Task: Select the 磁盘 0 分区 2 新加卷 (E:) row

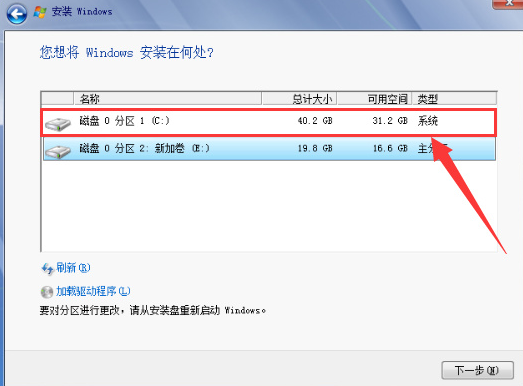Action: 269,149
